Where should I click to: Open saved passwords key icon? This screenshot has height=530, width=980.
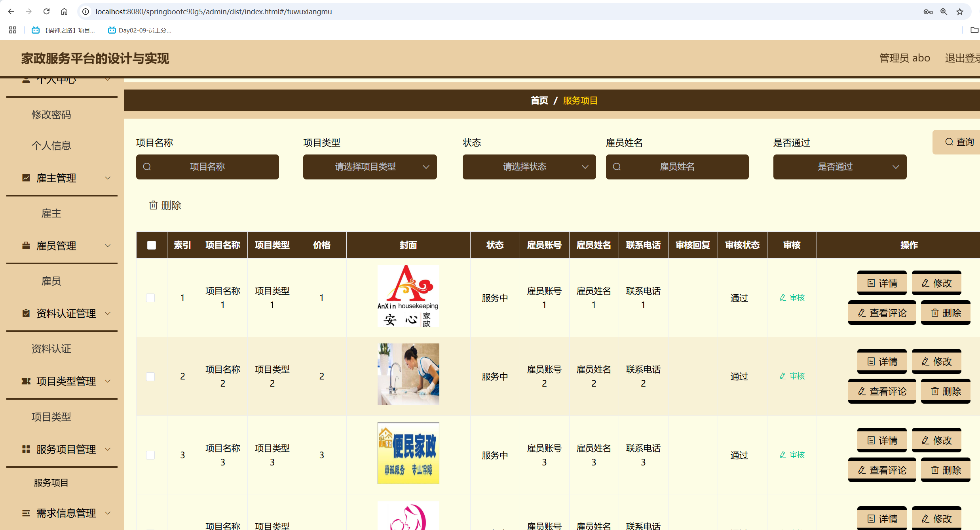coord(928,11)
